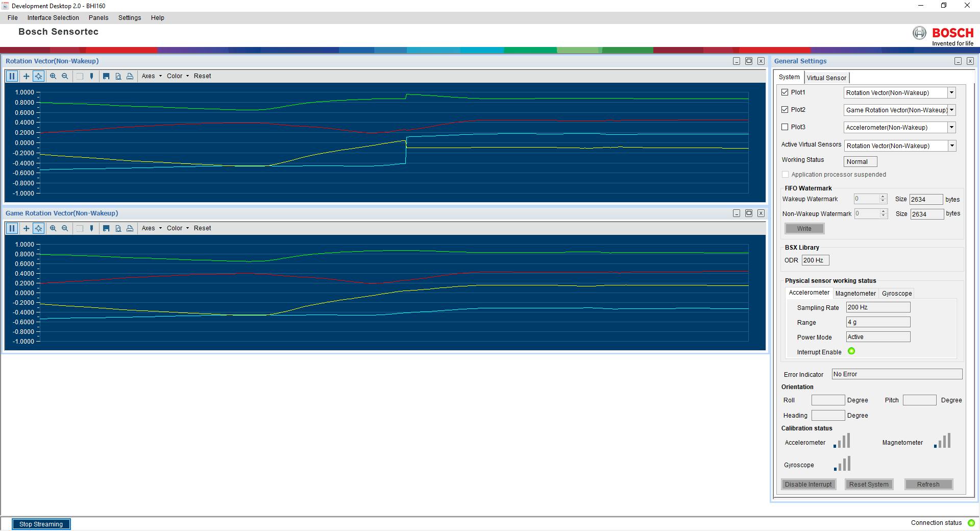The height and width of the screenshot is (531, 980).
Task: Print the Game Rotation Vector plot
Action: pyautogui.click(x=130, y=228)
